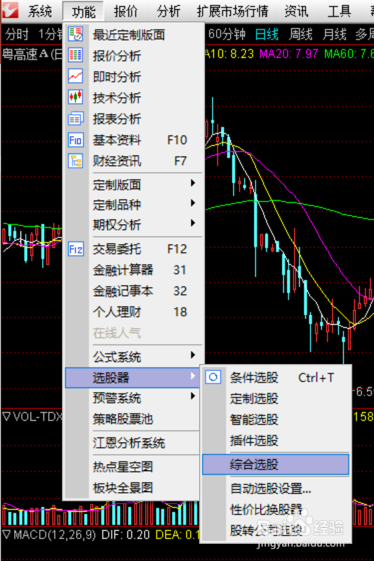This screenshot has width=374, height=561.
Task: Expand the 定制品种 submenu arrow
Action: [193, 203]
